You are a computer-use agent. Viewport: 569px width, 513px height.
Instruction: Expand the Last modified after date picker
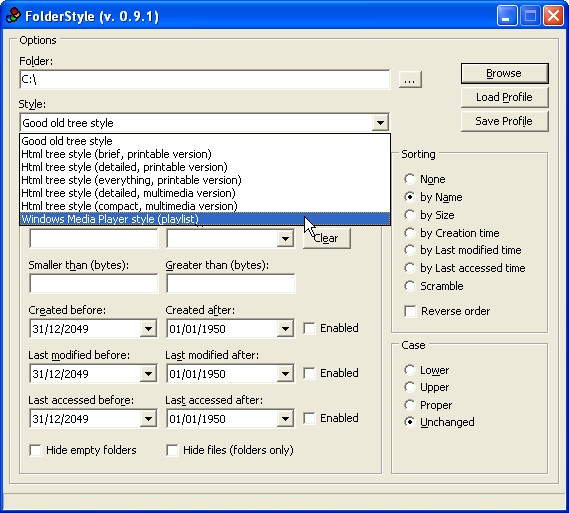tap(285, 374)
